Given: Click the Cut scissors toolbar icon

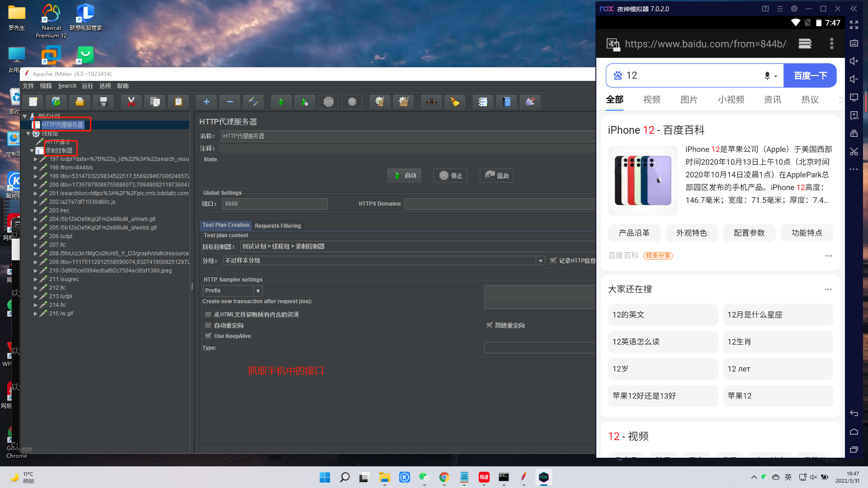Looking at the screenshot, I should (131, 102).
